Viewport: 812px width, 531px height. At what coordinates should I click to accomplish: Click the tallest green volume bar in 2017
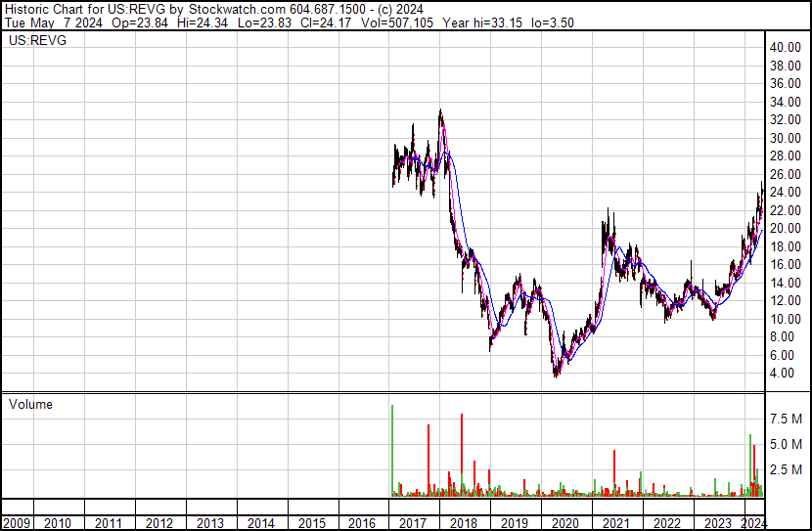(x=392, y=450)
